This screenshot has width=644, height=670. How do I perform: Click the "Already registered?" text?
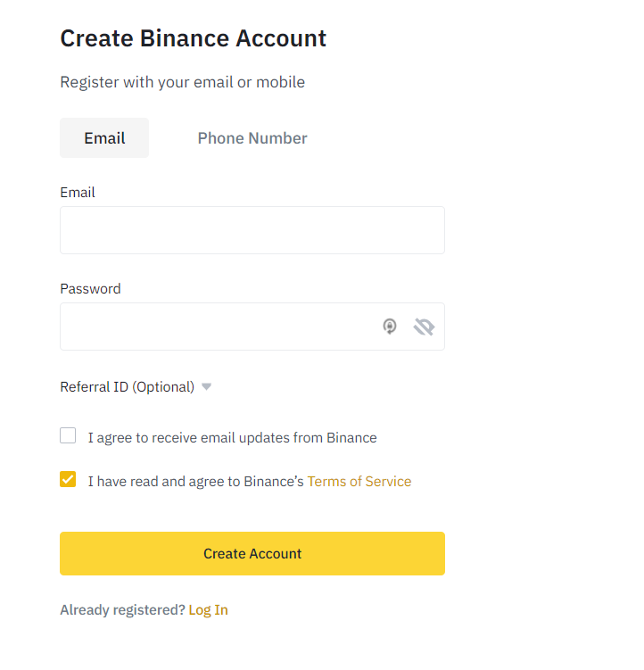coord(122,610)
